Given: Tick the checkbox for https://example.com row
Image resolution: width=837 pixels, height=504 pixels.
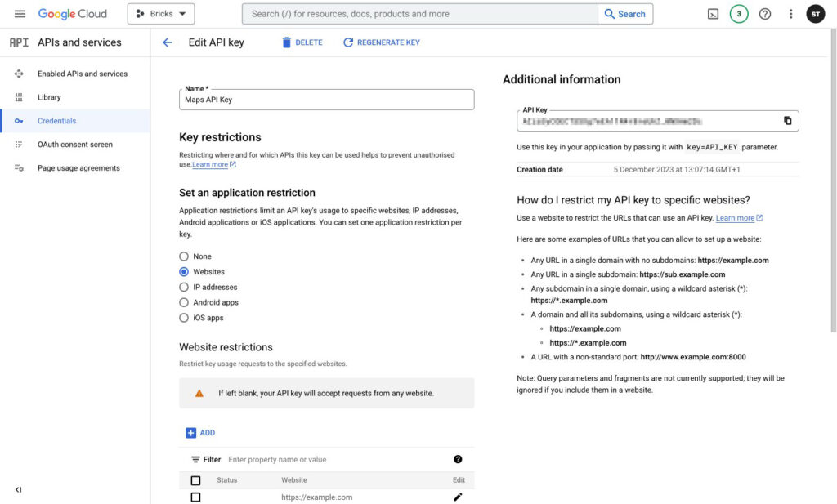Looking at the screenshot, I should tap(195, 497).
